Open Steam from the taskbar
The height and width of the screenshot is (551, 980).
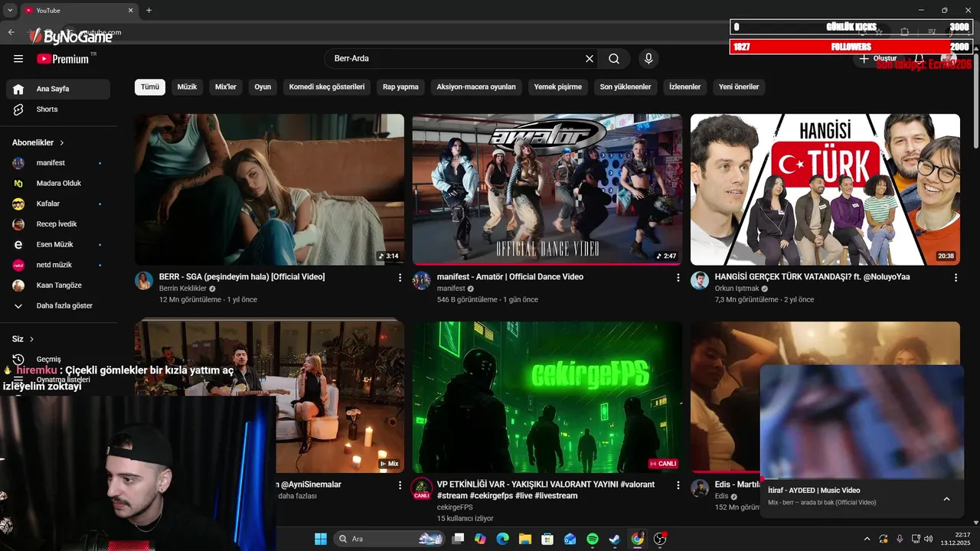(x=615, y=539)
